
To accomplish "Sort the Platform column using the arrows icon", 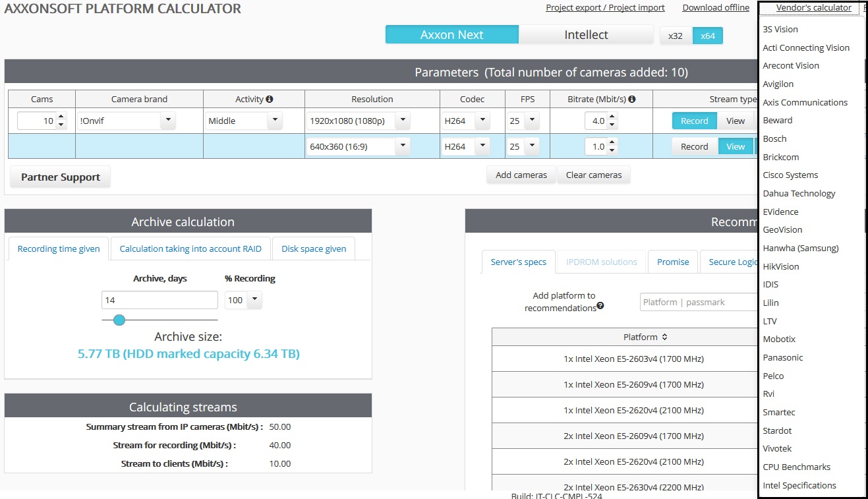I will 664,337.
